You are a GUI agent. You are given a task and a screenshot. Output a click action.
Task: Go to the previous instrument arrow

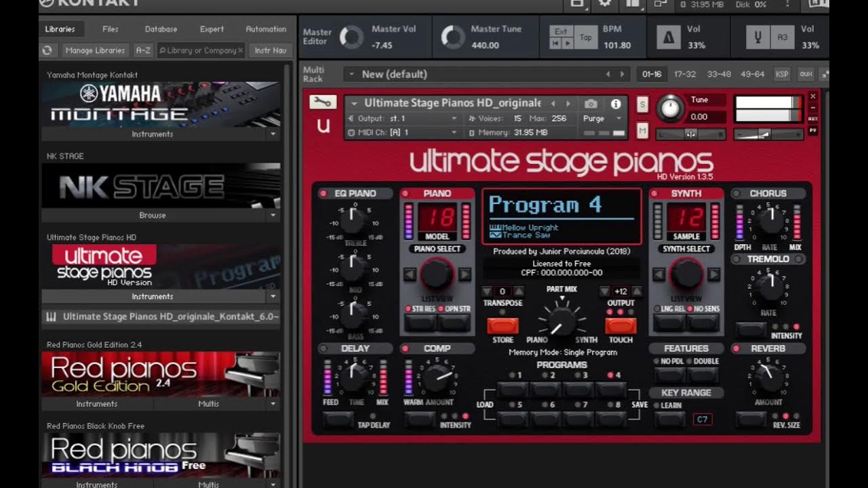point(553,104)
